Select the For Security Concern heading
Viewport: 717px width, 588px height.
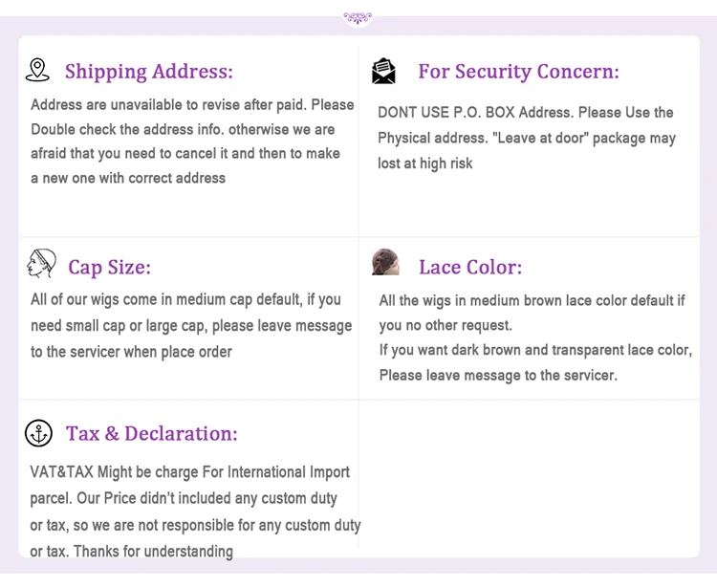(x=518, y=72)
